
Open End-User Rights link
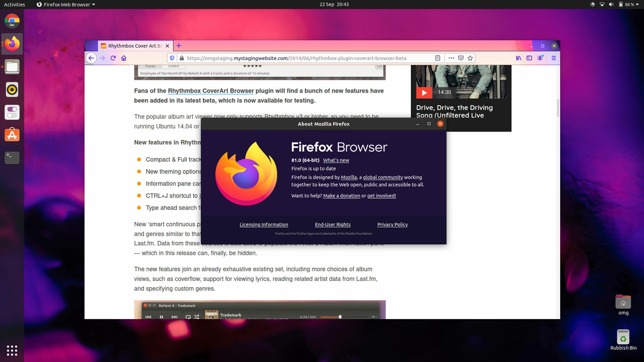click(x=333, y=224)
